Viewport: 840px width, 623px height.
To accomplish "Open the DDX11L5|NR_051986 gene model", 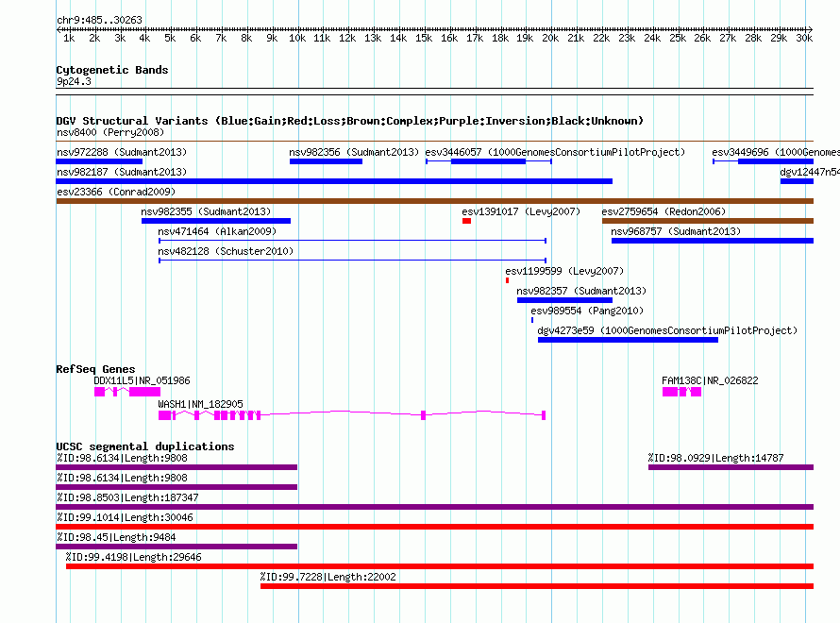I will tap(127, 392).
